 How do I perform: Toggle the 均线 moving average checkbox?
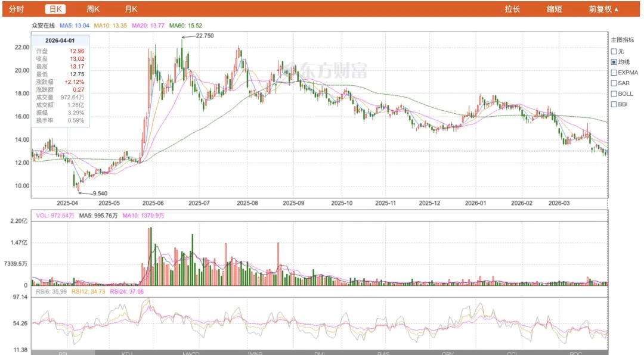point(614,62)
